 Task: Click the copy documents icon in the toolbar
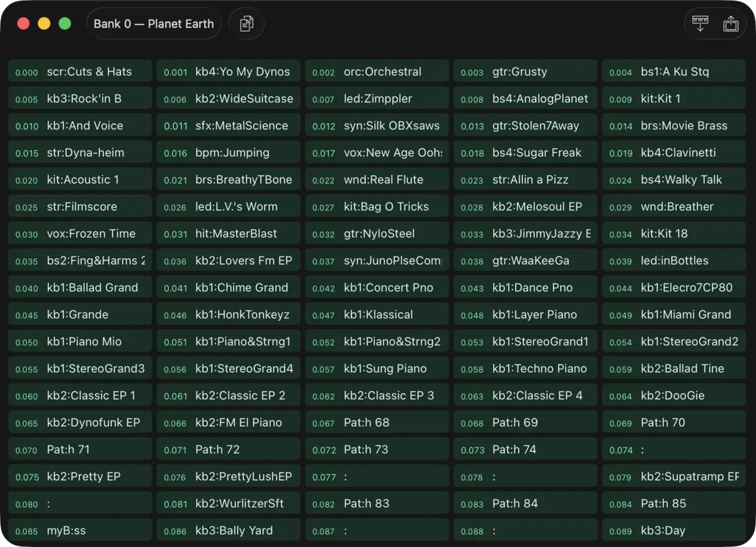[246, 24]
